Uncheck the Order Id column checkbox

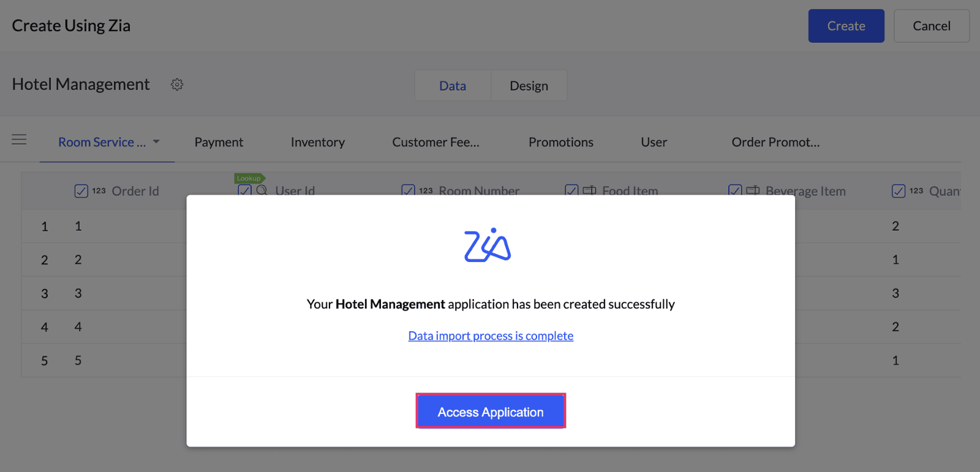click(x=81, y=191)
